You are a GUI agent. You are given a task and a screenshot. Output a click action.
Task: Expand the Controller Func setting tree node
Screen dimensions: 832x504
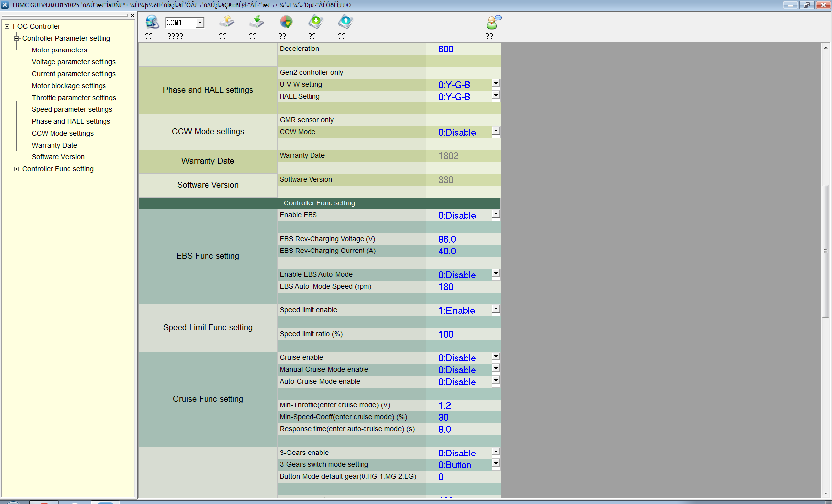(x=17, y=169)
